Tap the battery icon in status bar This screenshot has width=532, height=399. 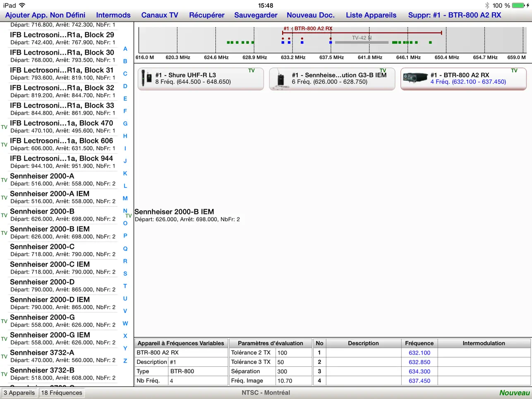tap(518, 5)
